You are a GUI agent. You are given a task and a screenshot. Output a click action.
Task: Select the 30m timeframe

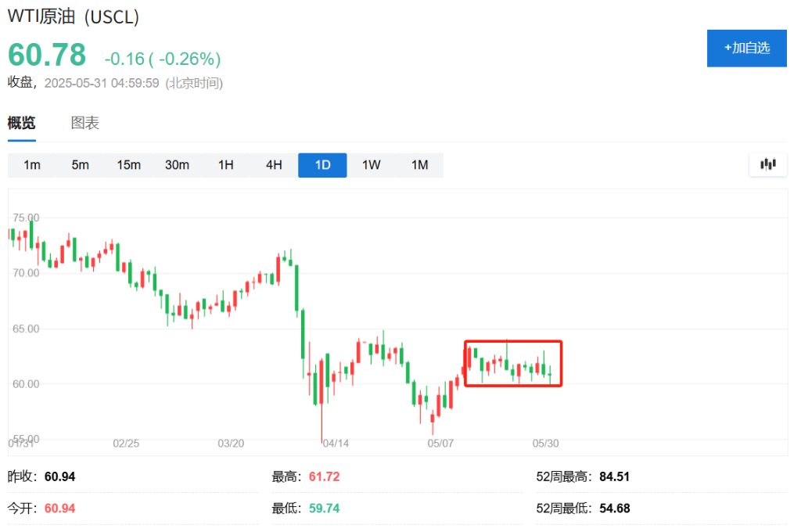178,164
